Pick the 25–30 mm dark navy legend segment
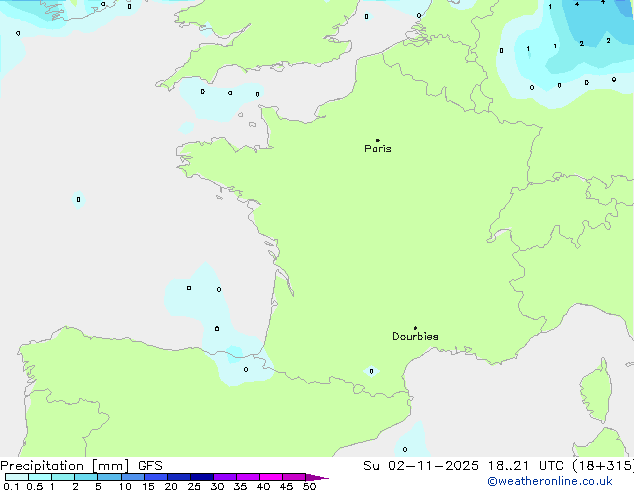The image size is (634, 490). 202,477
